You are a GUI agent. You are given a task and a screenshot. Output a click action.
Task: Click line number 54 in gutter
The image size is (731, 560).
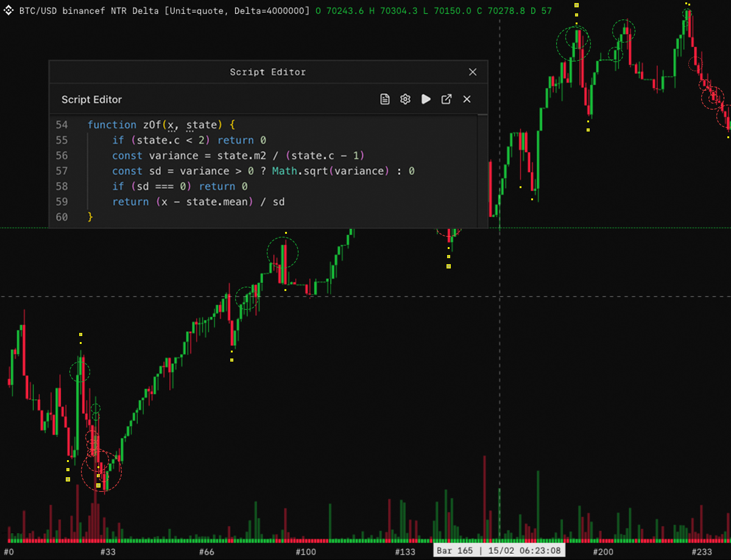click(62, 125)
